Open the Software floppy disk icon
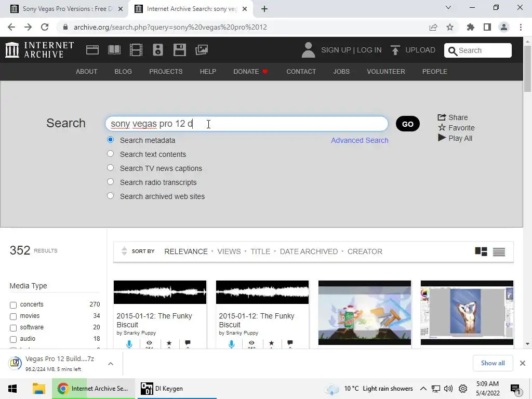The height and width of the screenshot is (399, 532). 179,50
